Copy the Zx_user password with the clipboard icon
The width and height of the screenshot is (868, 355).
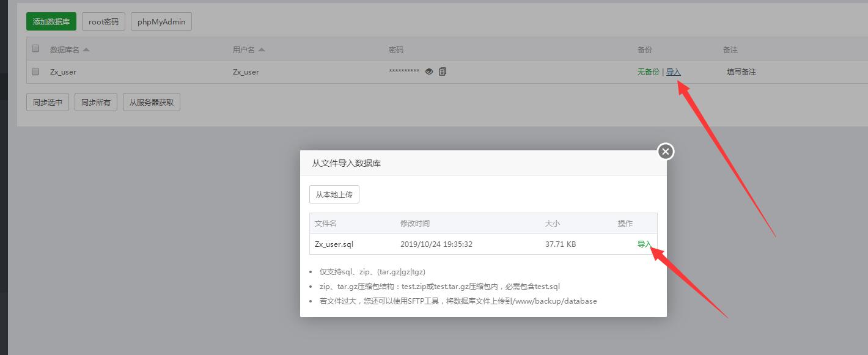443,71
